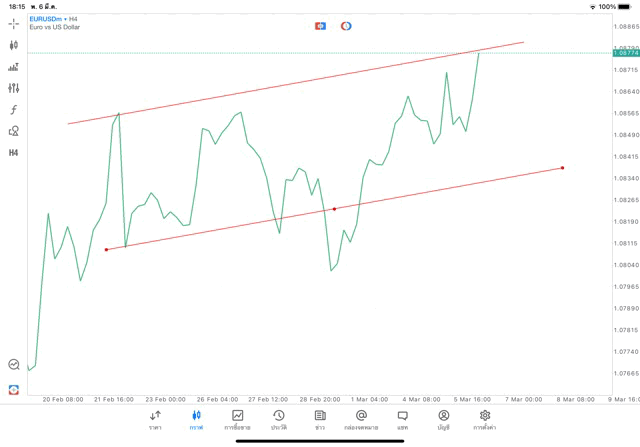The height and width of the screenshot is (447, 640).
Task: Open the กล่องจดหมาย mailbox tab
Action: (x=361, y=419)
